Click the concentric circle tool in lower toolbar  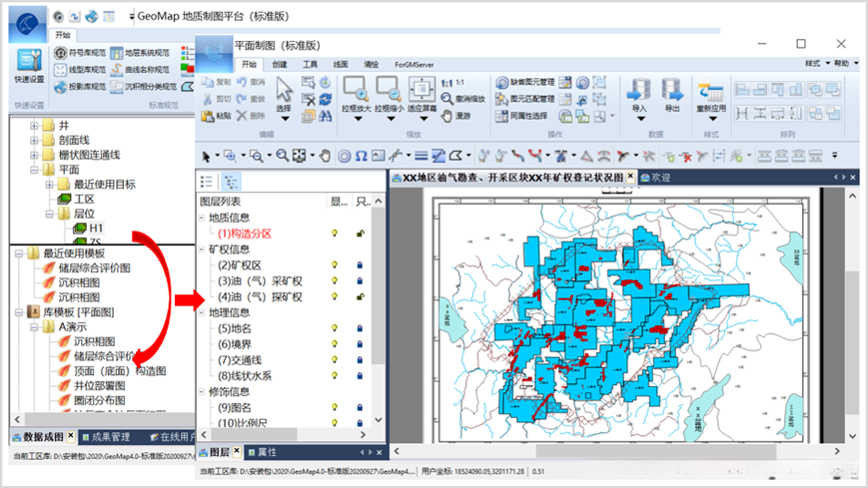tap(344, 157)
